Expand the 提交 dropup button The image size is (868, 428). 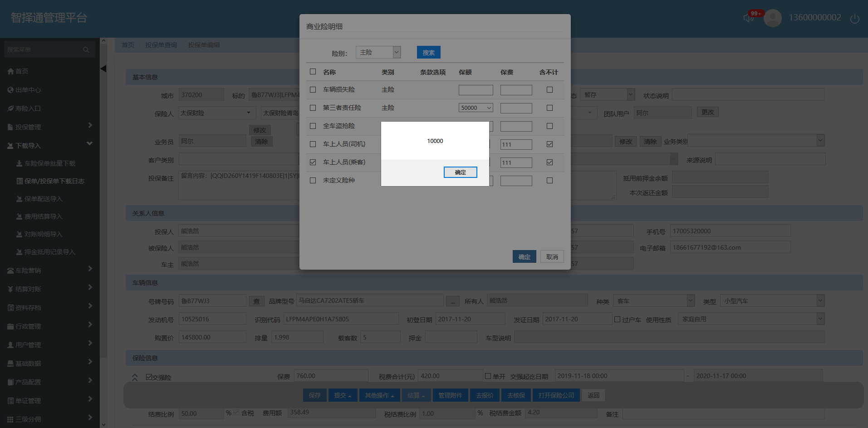[343, 395]
